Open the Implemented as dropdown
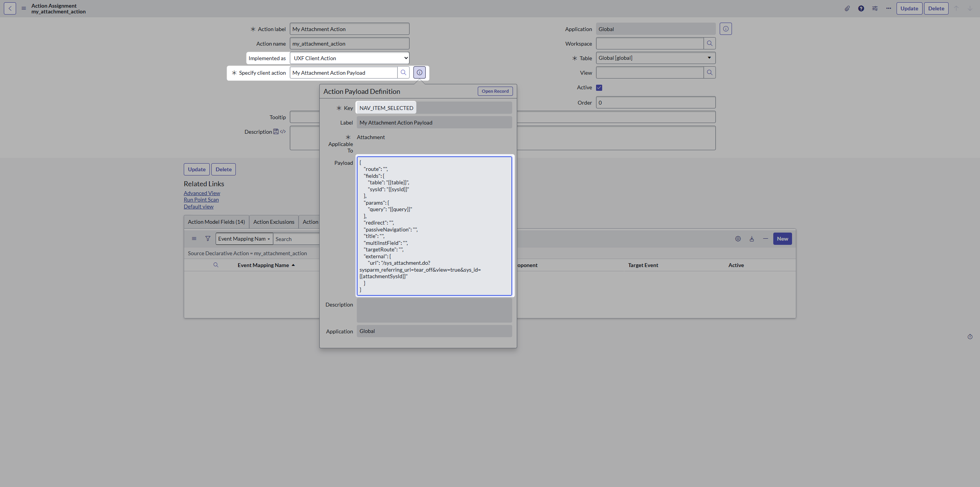The height and width of the screenshot is (487, 980). pyautogui.click(x=349, y=58)
